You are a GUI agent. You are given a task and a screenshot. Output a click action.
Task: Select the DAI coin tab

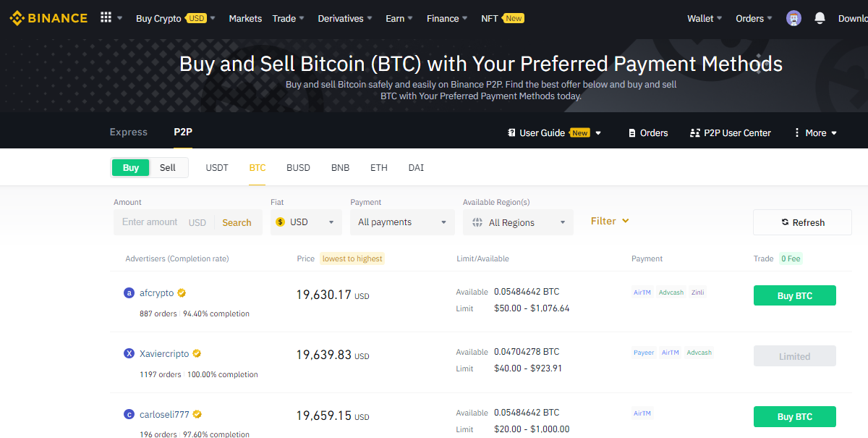pyautogui.click(x=416, y=168)
